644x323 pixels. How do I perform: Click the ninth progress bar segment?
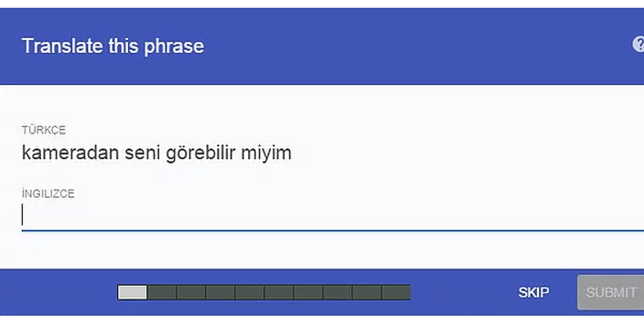(x=367, y=292)
